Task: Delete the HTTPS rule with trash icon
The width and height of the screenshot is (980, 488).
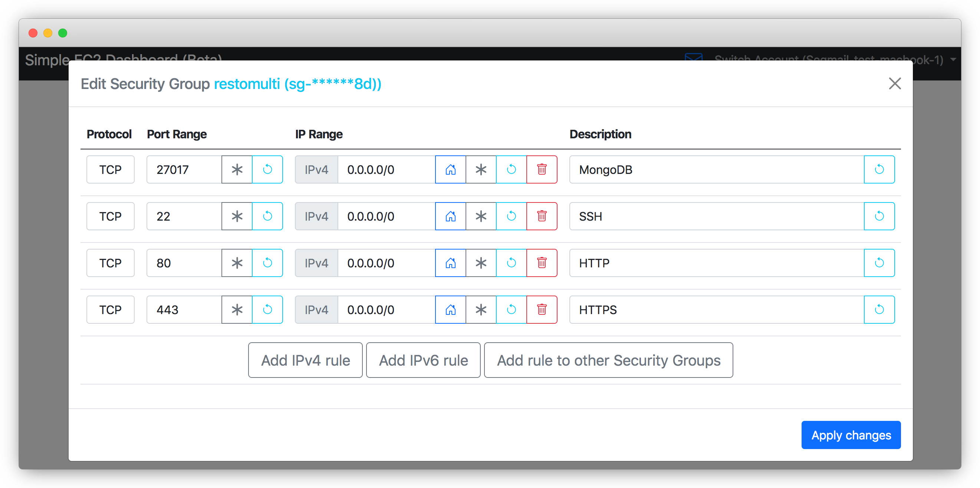Action: pyautogui.click(x=542, y=310)
